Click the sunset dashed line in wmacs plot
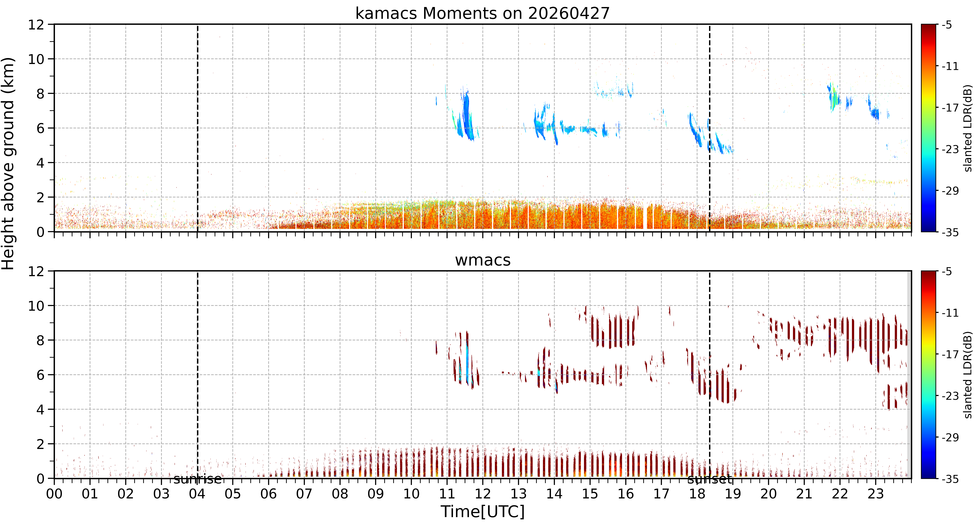The image size is (980, 527). click(710, 375)
